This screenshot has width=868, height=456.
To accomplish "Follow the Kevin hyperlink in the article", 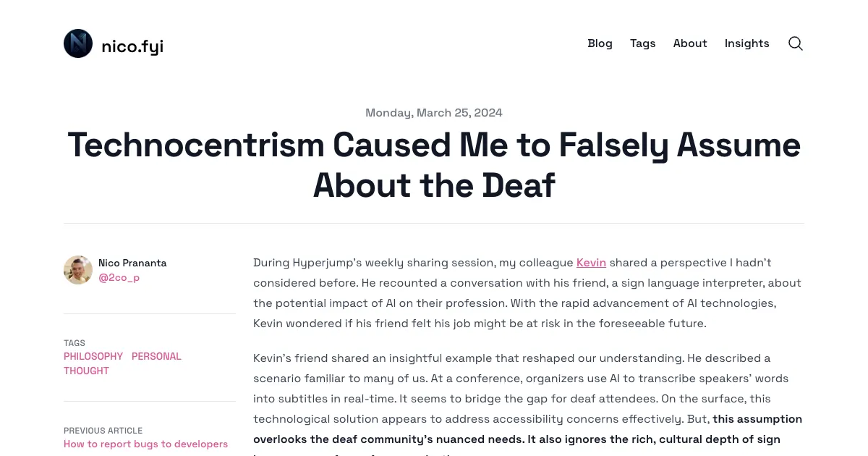I will (x=591, y=263).
